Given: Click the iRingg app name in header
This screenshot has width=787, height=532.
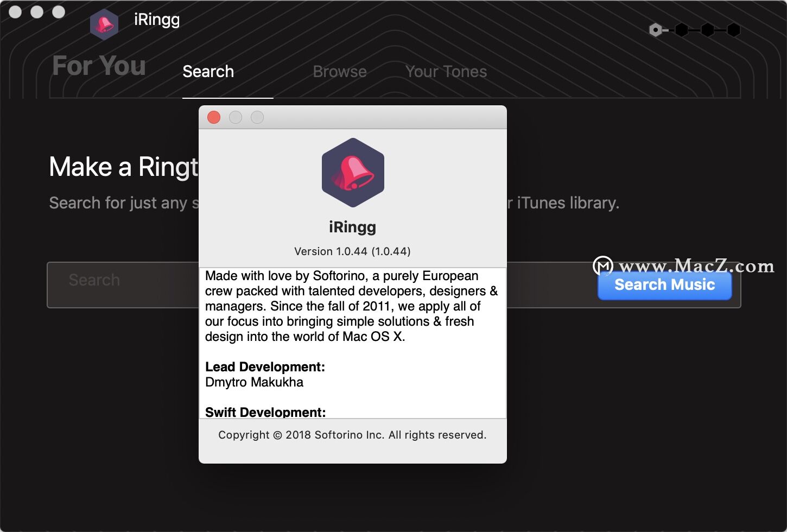Looking at the screenshot, I should pos(157,20).
